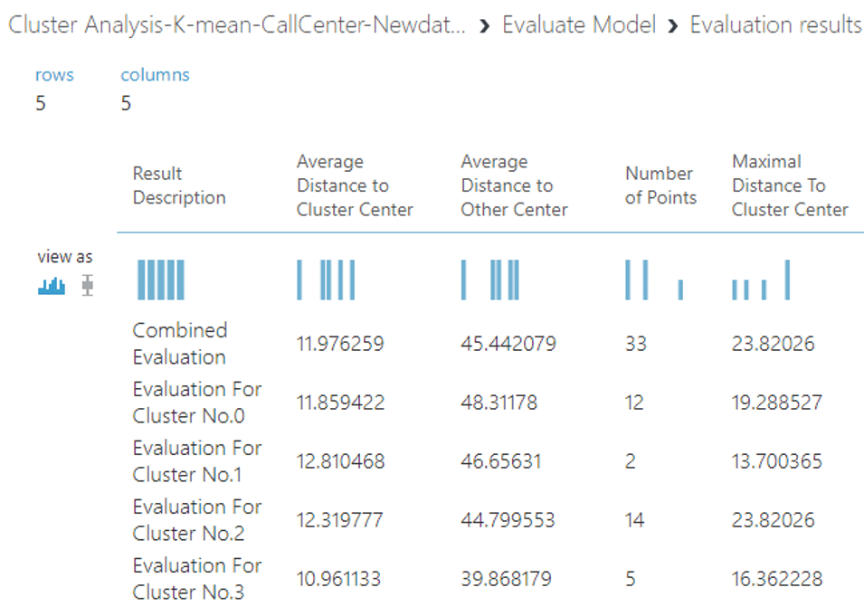Select Average Distance to Other Center header
The width and height of the screenshot is (864, 616).
(x=514, y=185)
